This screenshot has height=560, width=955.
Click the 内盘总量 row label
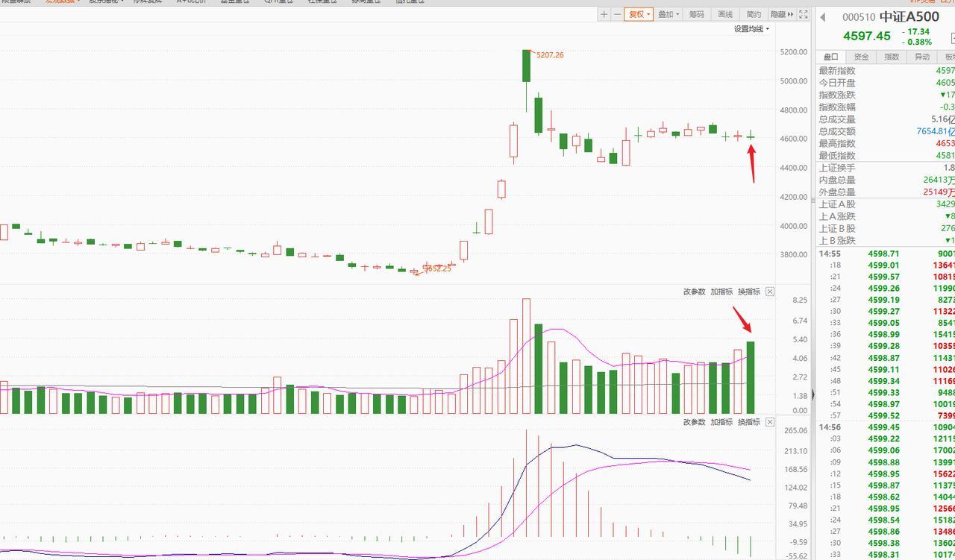(x=837, y=180)
